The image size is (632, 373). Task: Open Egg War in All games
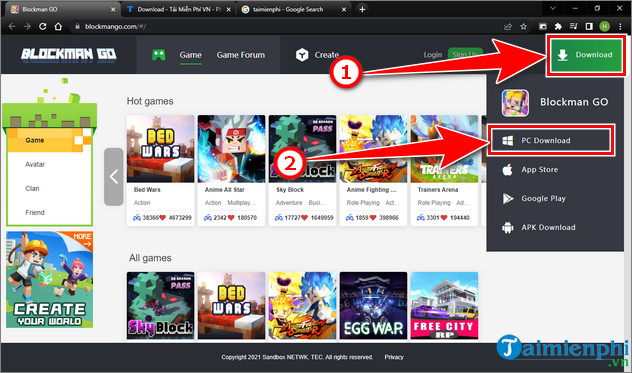[373, 305]
